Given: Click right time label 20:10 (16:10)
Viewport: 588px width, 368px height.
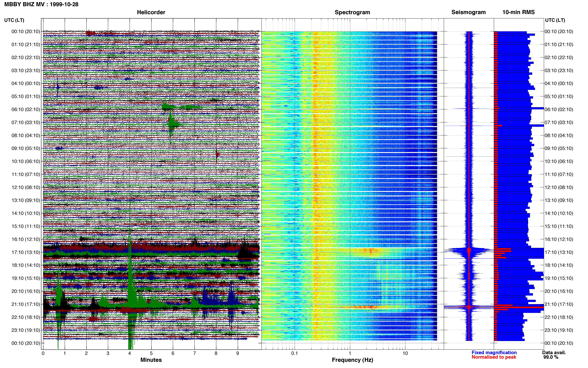Looking at the screenshot, I should tap(559, 291).
